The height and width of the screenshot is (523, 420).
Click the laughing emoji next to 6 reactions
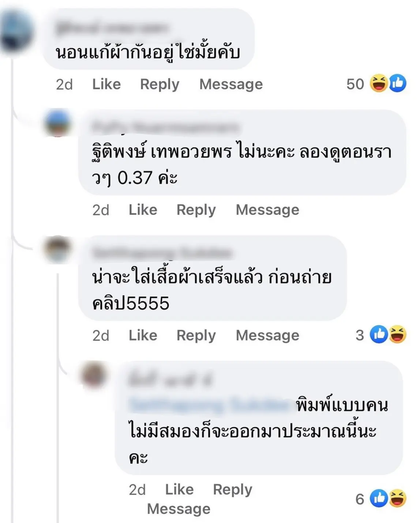[397, 498]
